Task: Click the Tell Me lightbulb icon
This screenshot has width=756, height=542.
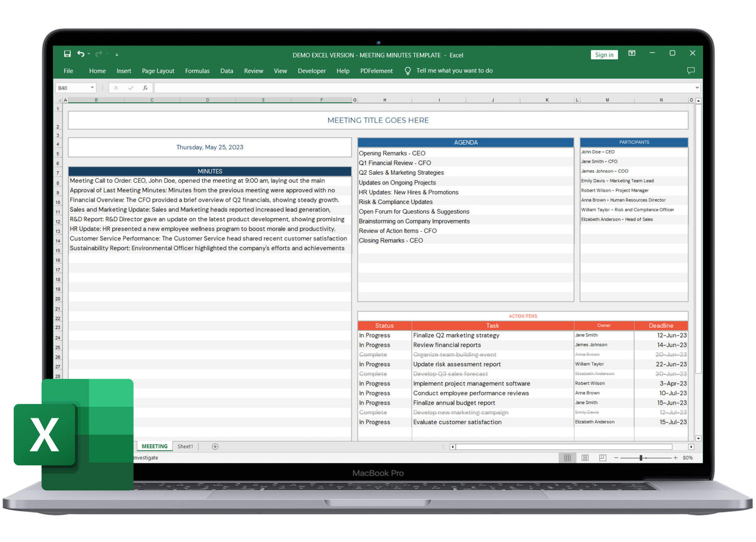Action: pos(408,71)
